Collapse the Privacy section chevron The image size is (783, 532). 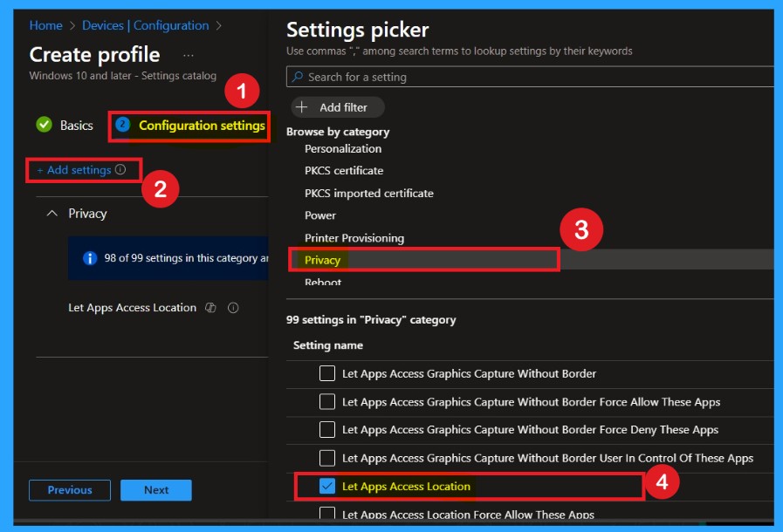pos(52,214)
